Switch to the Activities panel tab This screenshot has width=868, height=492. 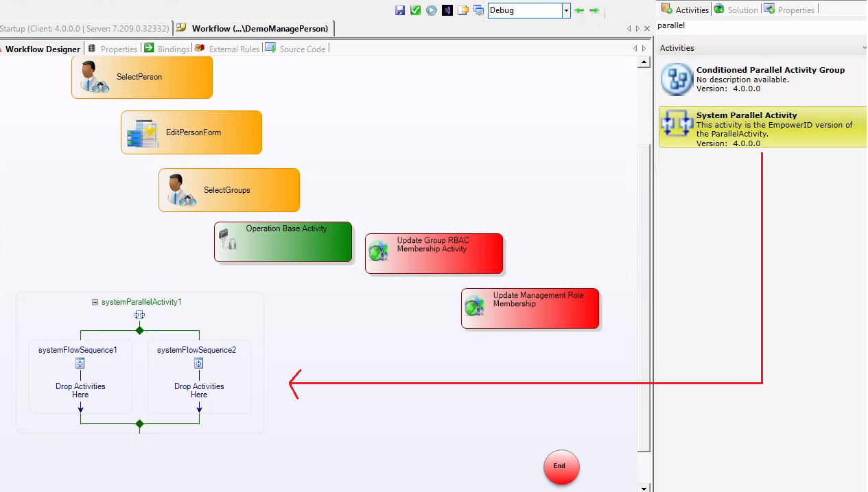tap(685, 10)
